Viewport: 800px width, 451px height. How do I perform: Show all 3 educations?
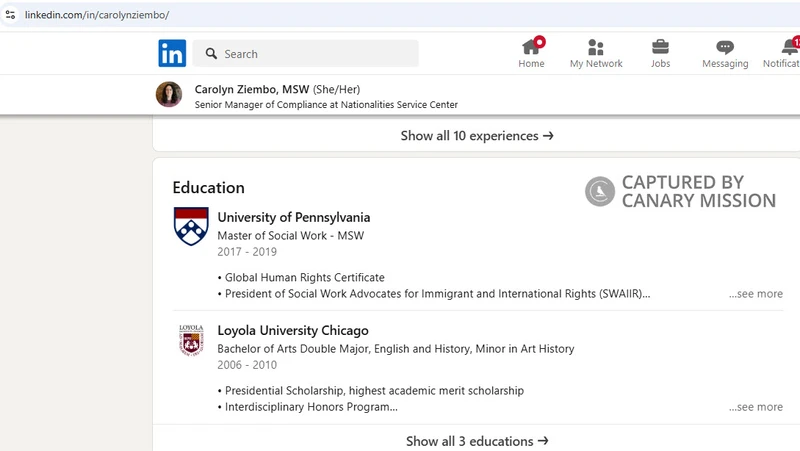[x=477, y=441]
